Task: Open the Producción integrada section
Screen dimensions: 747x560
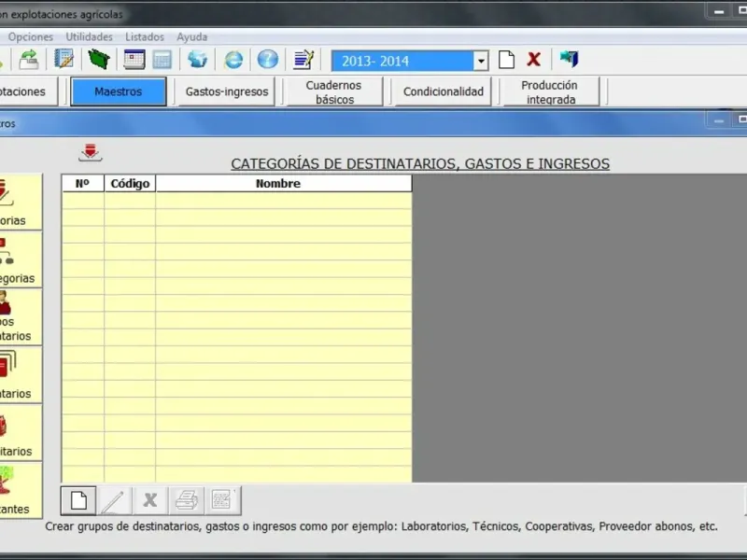Action: coord(551,91)
